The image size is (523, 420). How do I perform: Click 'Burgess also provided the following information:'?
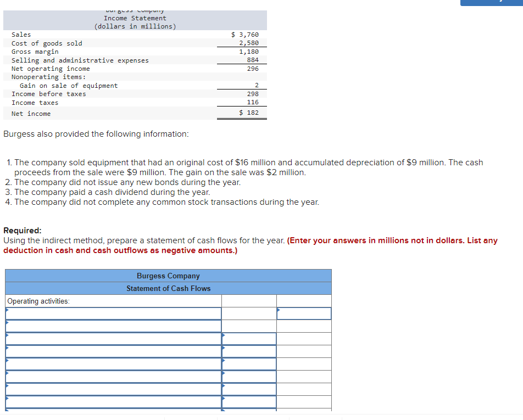(x=96, y=134)
